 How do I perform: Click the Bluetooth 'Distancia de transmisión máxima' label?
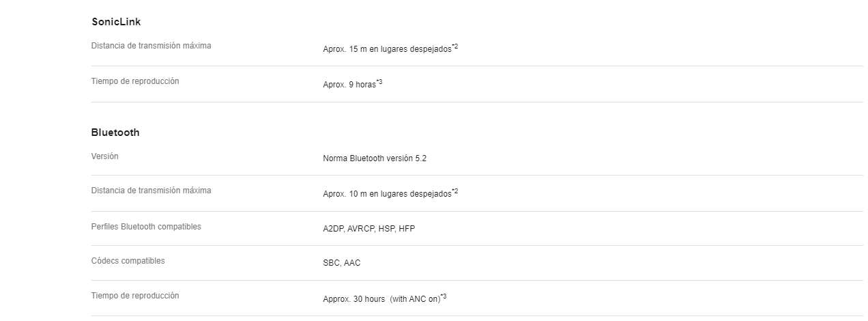pos(151,191)
